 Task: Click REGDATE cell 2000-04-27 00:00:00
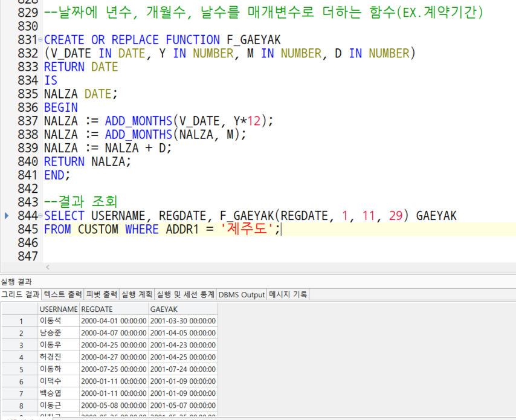coord(114,357)
